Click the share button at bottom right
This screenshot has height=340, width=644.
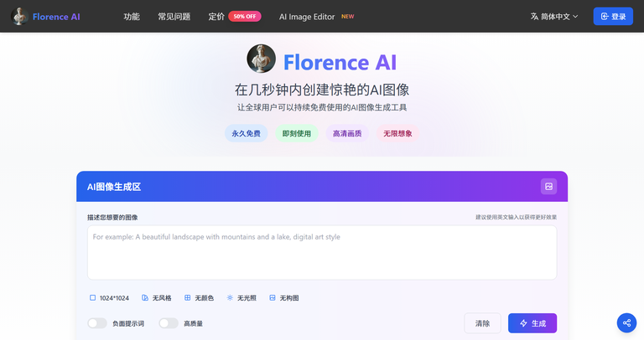(x=626, y=323)
